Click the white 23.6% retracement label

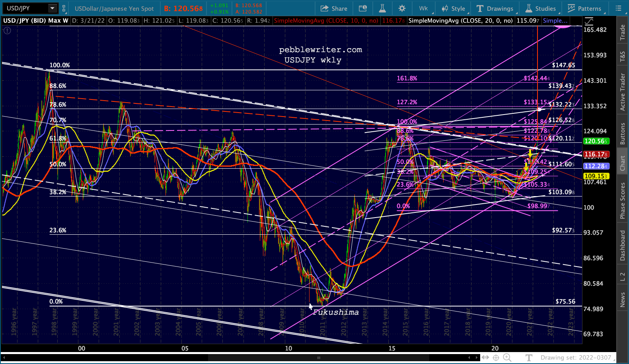[x=58, y=230]
